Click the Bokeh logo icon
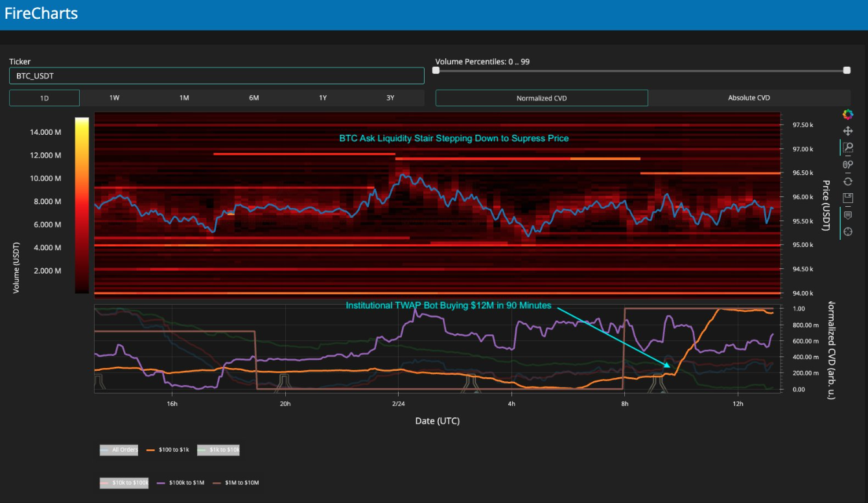The image size is (868, 503). (847, 114)
